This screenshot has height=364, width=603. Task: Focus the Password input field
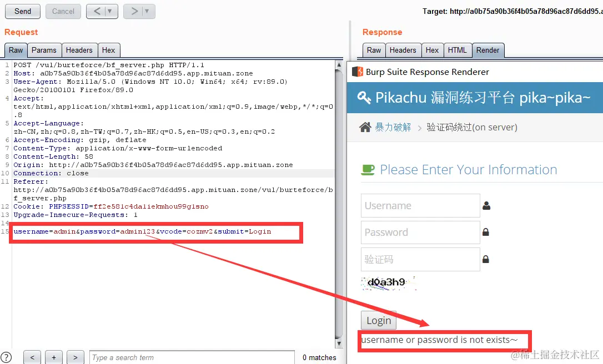click(x=420, y=232)
